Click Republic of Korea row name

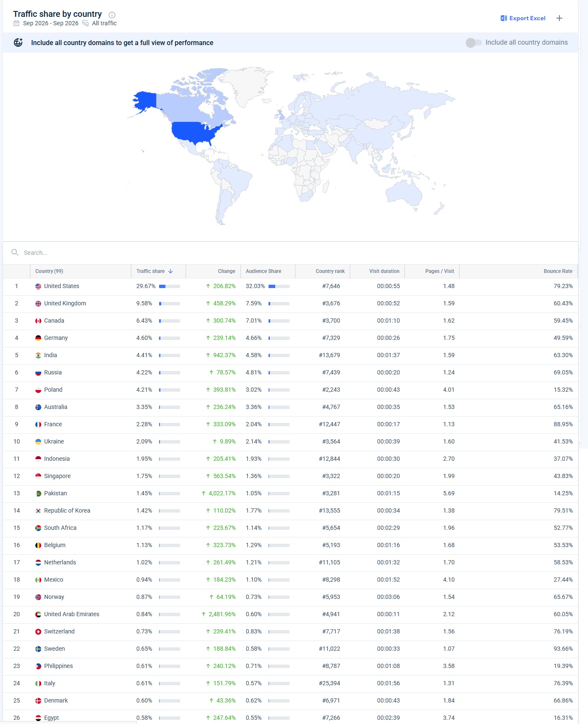[67, 510]
